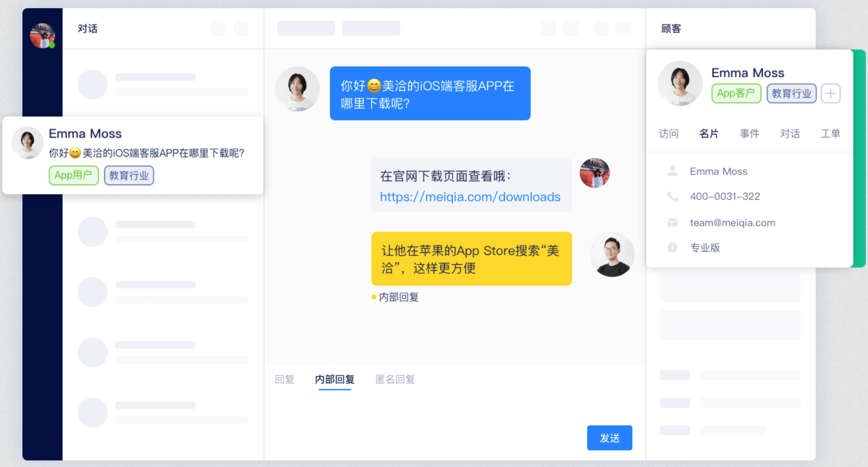The width and height of the screenshot is (868, 467).
Task: Click the 内部回复 label under the yellow note
Action: (x=398, y=297)
